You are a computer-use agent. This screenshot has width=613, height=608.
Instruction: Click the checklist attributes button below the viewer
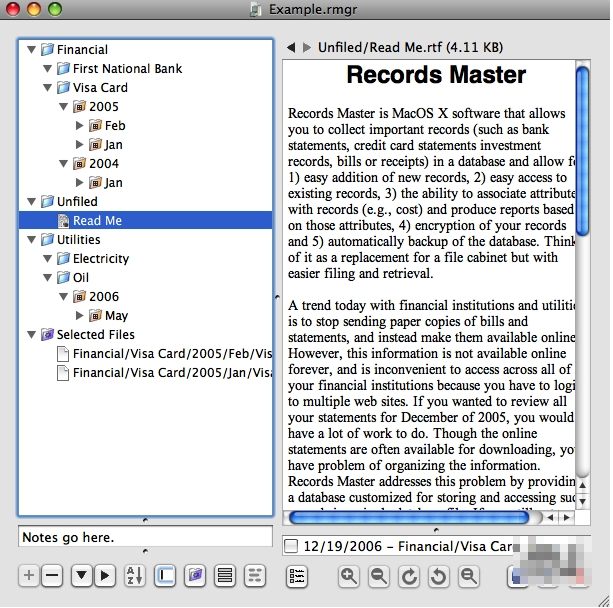[297, 577]
